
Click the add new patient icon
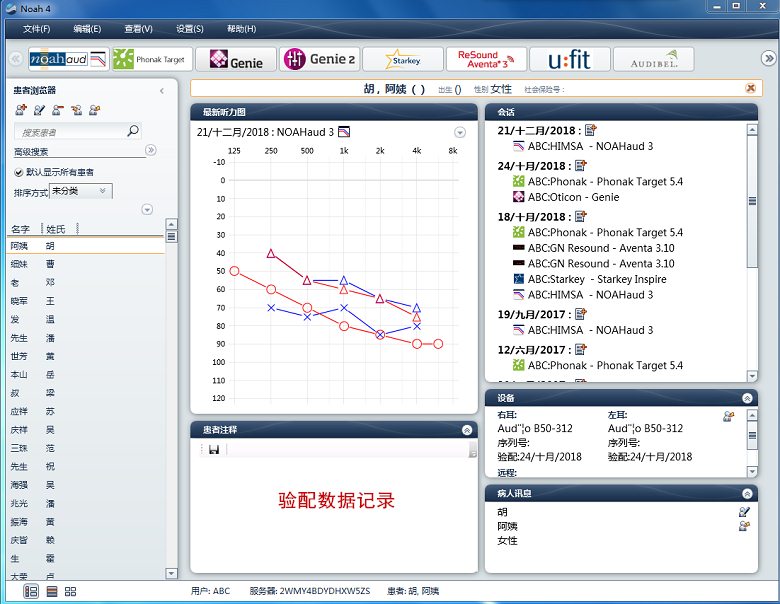[x=21, y=110]
